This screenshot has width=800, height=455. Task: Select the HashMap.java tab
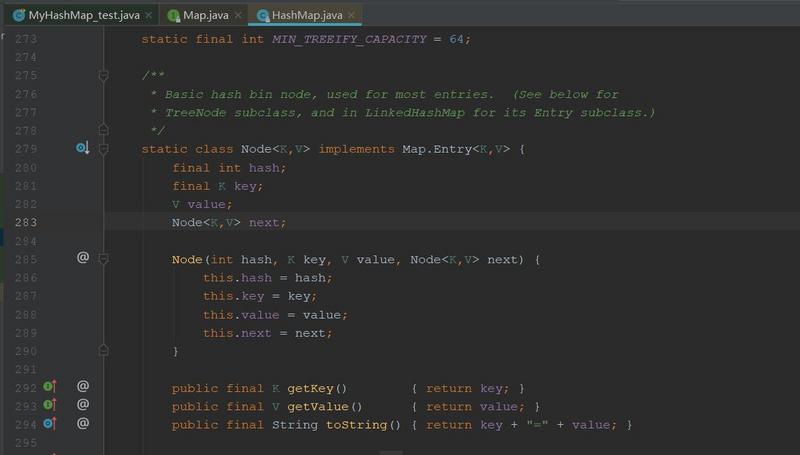[307, 15]
